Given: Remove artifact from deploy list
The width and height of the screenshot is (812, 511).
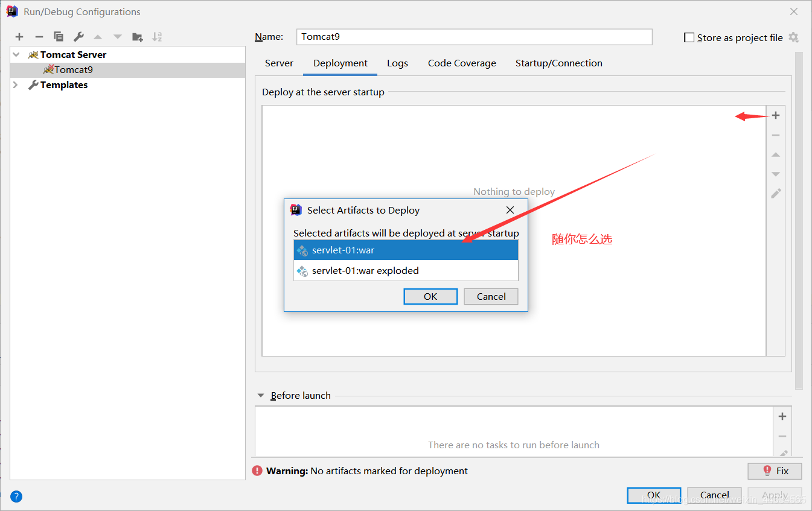Looking at the screenshot, I should tap(776, 135).
